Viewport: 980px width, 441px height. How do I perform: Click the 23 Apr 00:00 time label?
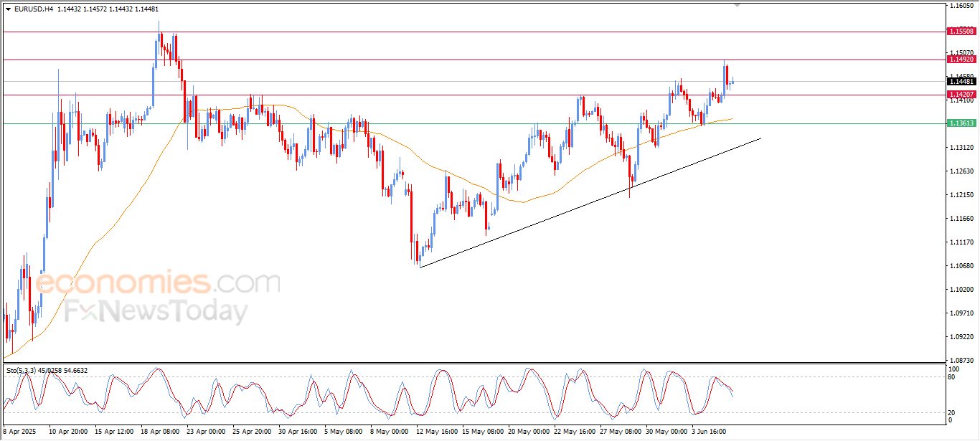pos(206,432)
